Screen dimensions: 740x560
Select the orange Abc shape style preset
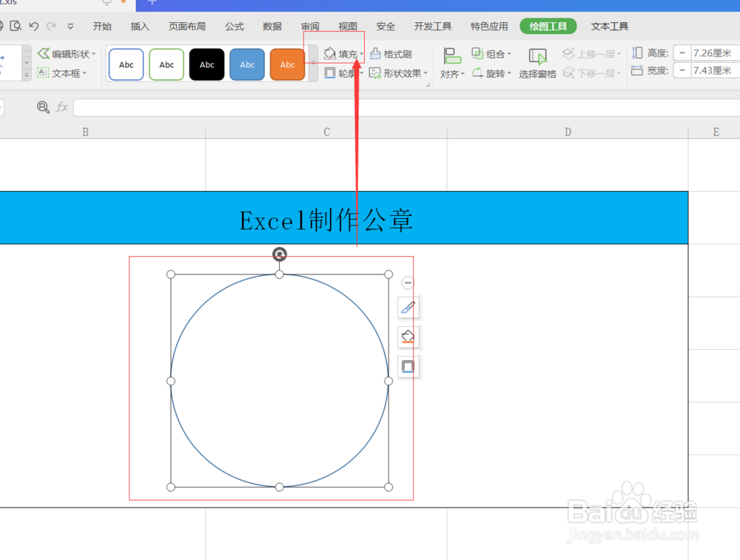tap(287, 64)
